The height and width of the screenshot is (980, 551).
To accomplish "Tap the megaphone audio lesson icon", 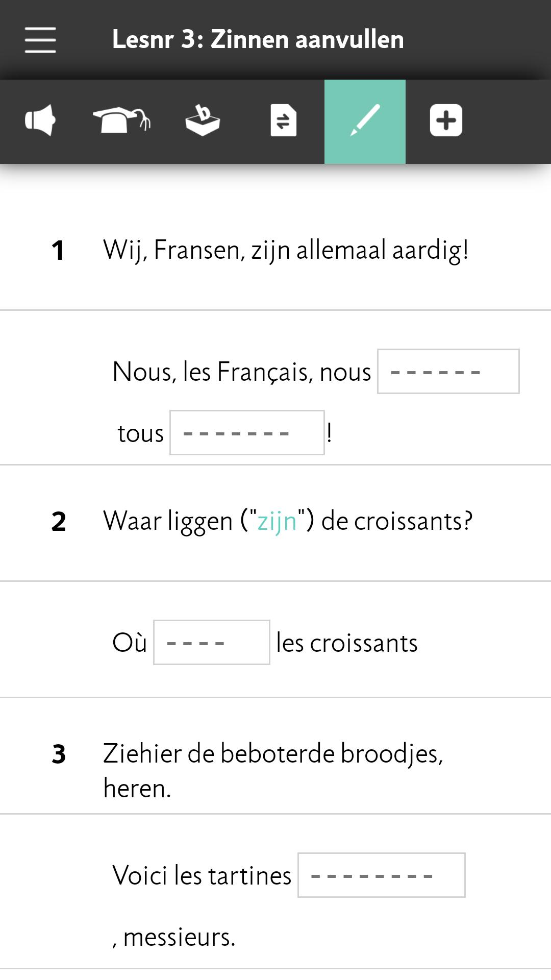I will pyautogui.click(x=40, y=121).
